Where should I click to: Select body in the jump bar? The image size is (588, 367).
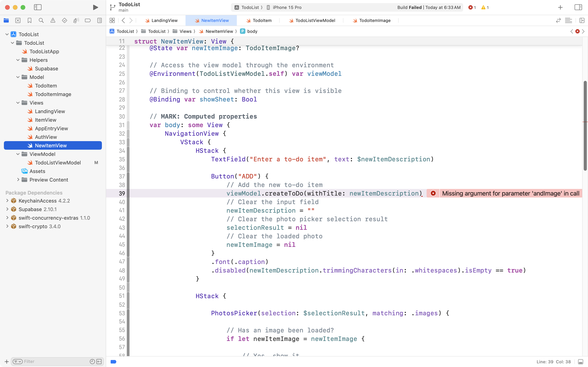click(x=252, y=31)
